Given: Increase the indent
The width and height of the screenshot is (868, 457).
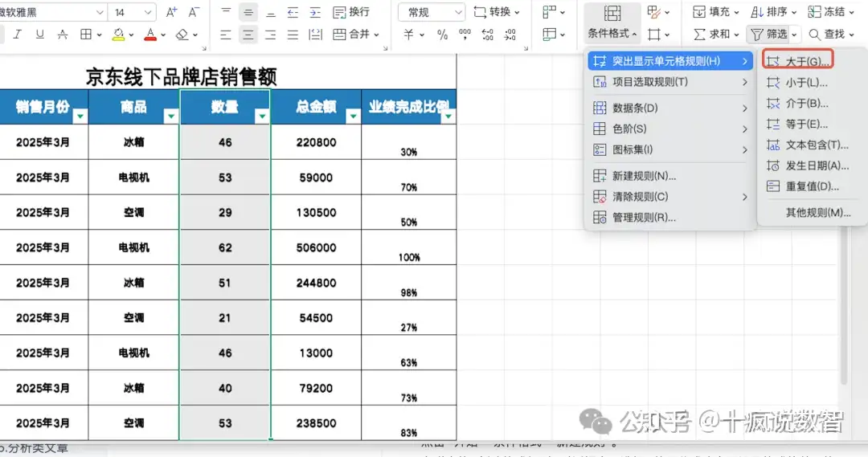Looking at the screenshot, I should pos(315,11).
